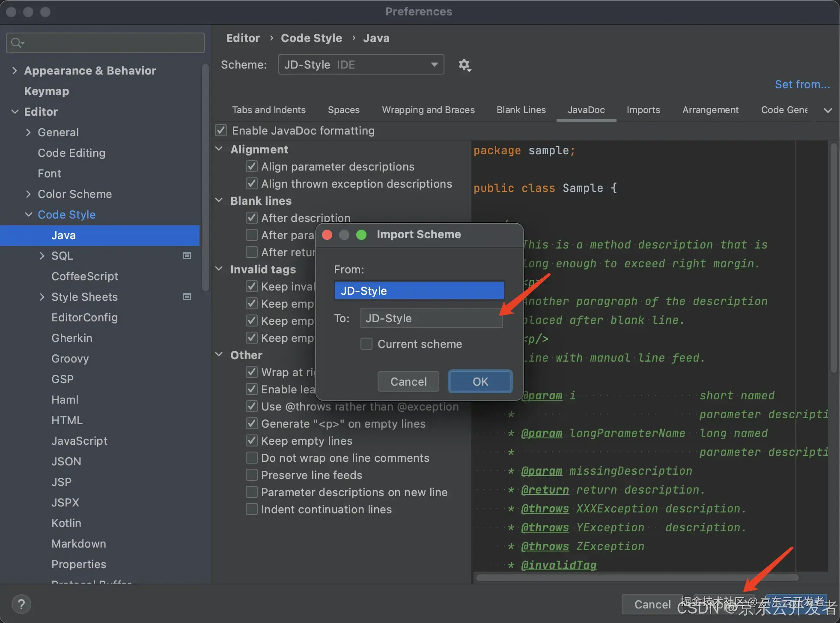
Task: Show hidden tabs with chevron arrow
Action: pyautogui.click(x=828, y=110)
